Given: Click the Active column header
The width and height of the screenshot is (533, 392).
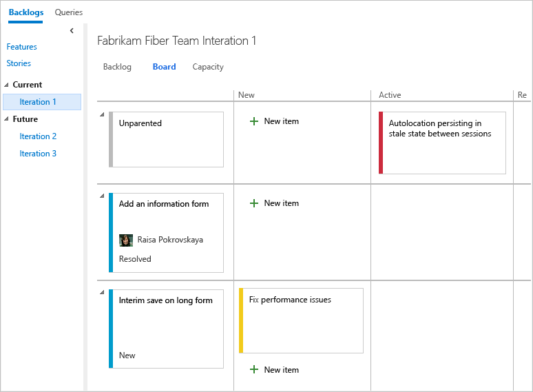Looking at the screenshot, I should coord(390,95).
